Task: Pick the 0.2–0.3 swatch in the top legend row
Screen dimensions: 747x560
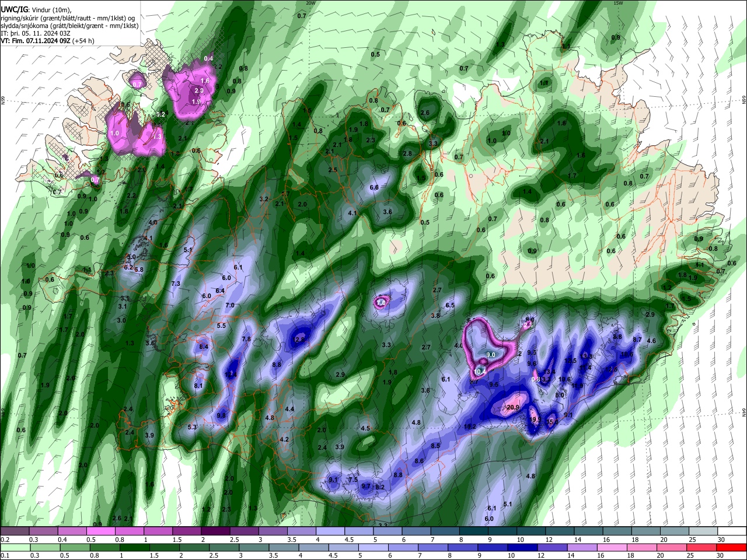Action: 15,531
